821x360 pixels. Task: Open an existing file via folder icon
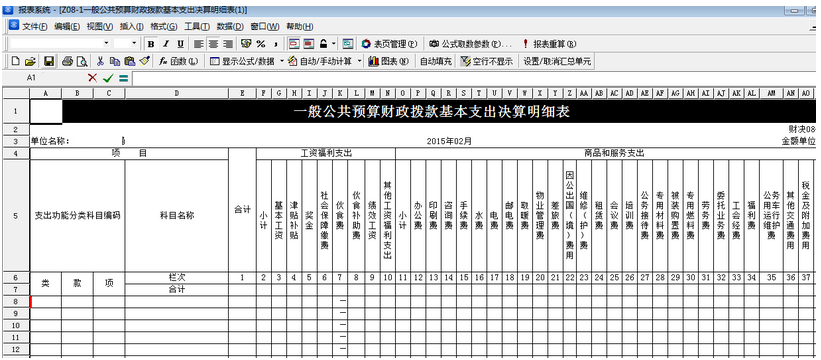(30, 62)
